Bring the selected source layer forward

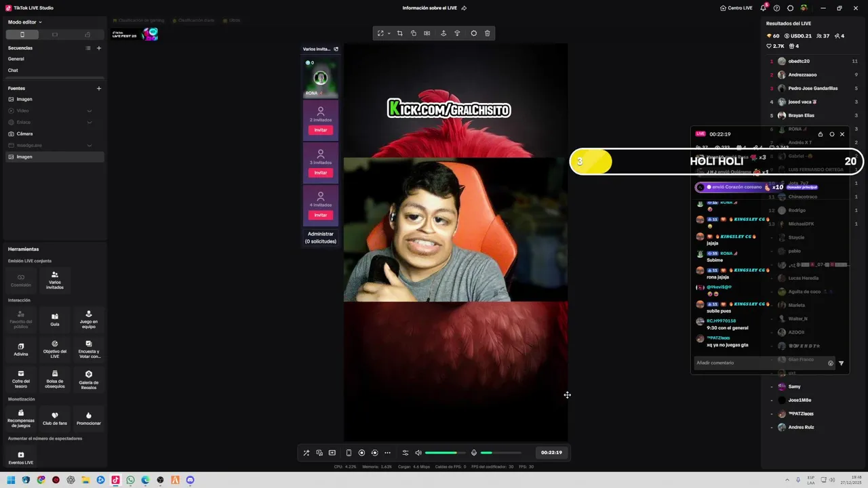(x=443, y=33)
